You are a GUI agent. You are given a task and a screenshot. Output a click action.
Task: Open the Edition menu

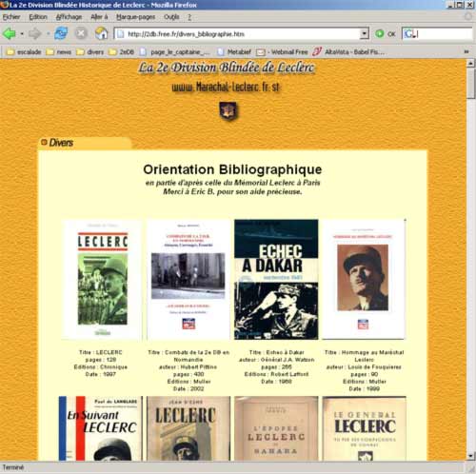click(38, 17)
